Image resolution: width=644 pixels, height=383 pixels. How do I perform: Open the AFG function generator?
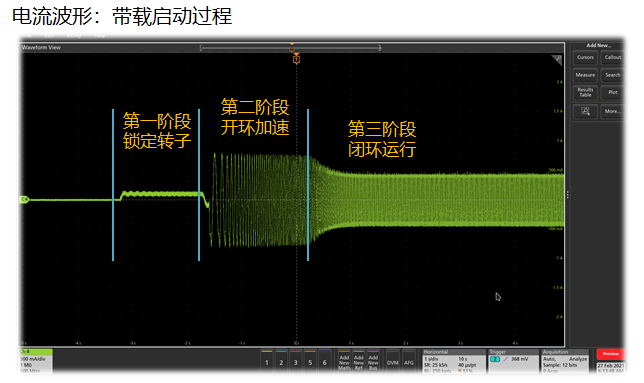coord(409,361)
